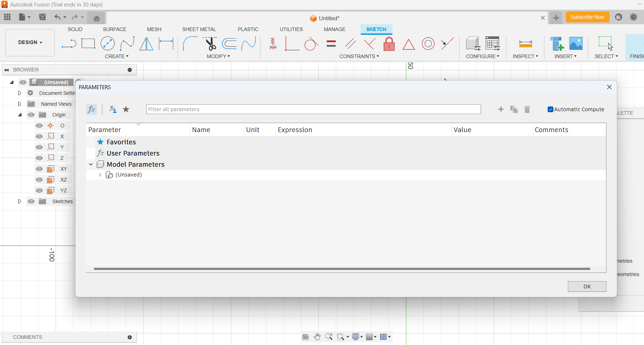The image size is (644, 345).
Task: Select the Fillet sketch tool
Action: click(x=190, y=44)
